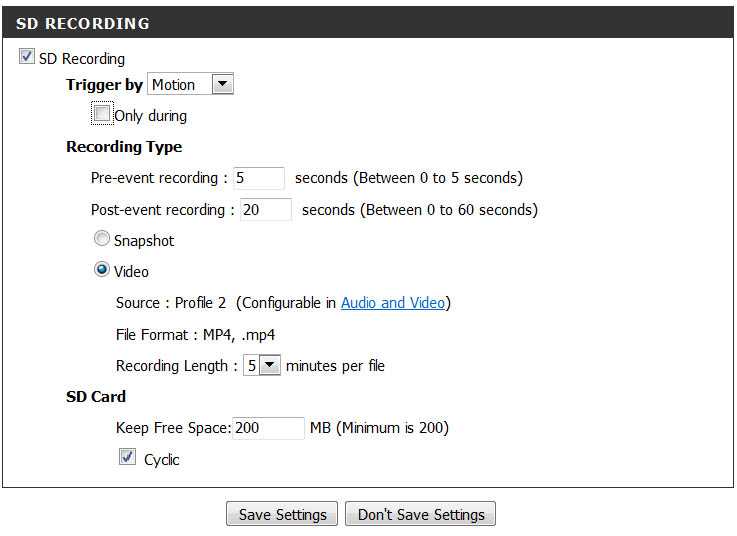Open the Audio and Video link
Screen dimensions: 737x536
click(393, 303)
